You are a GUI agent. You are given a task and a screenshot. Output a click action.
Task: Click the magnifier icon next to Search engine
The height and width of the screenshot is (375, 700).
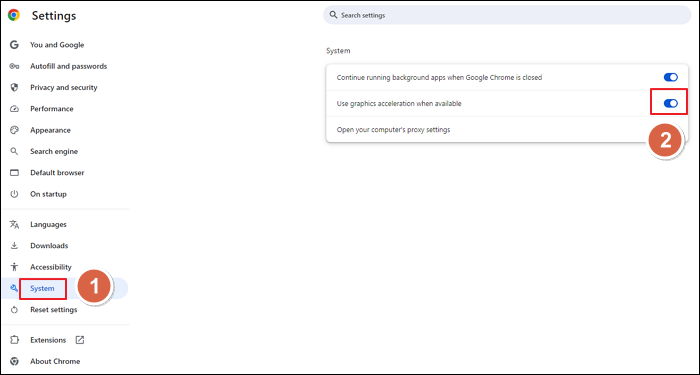[14, 151]
